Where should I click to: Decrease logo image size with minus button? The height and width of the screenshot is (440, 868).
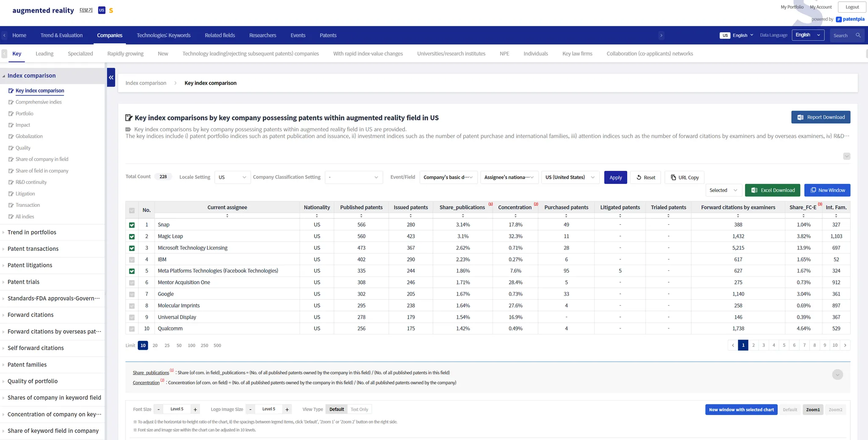(250, 409)
